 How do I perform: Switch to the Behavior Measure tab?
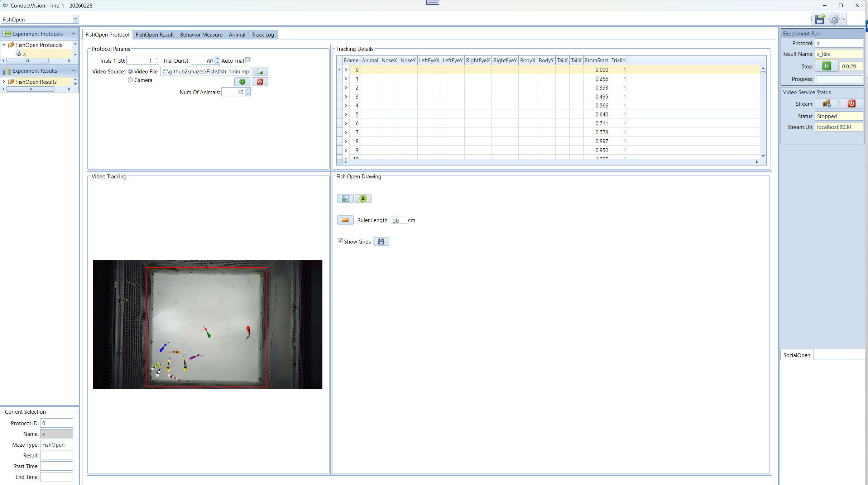tap(201, 35)
